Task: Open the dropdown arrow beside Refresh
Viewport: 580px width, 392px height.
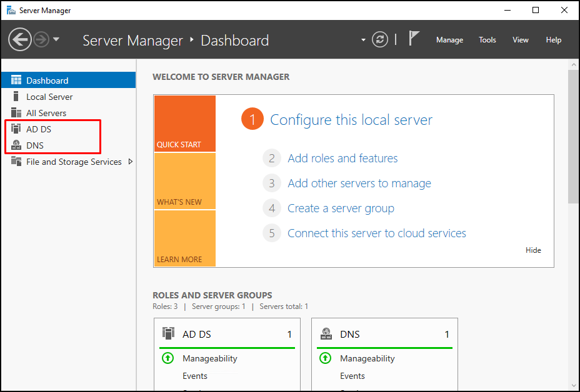Action: 363,39
